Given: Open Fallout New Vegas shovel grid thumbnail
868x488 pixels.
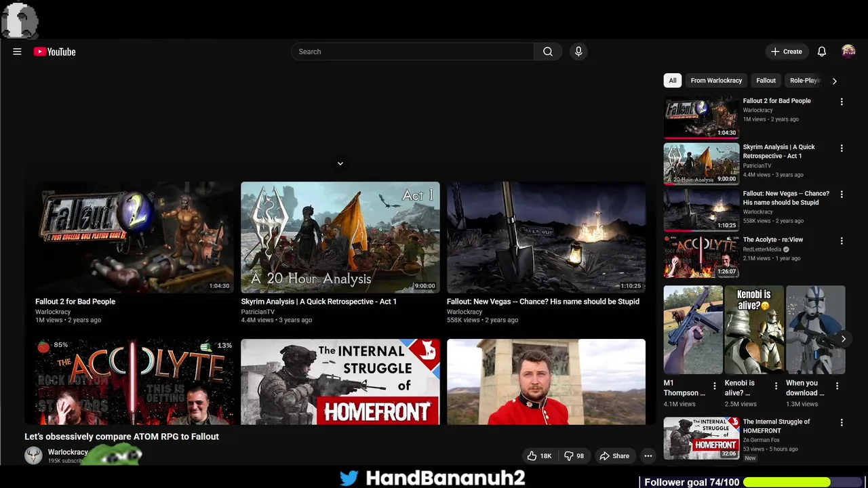Looking at the screenshot, I should click(x=546, y=237).
